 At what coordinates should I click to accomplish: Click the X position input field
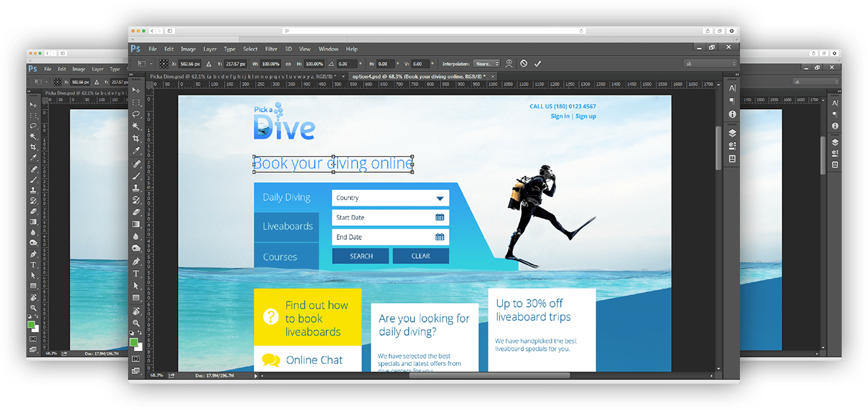pos(190,64)
